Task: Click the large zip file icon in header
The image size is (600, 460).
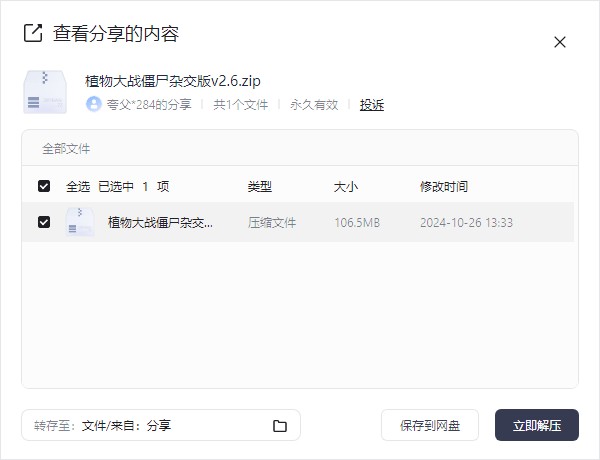Action: coord(45,92)
